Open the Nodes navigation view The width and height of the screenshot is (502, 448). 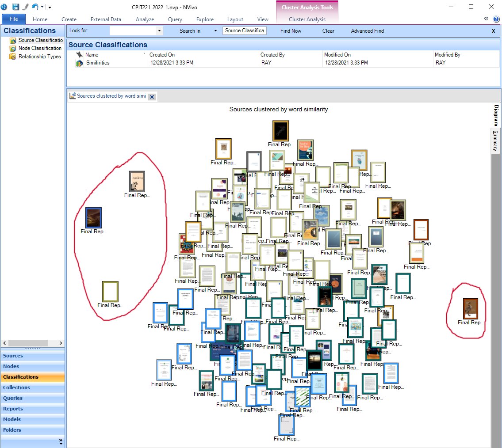point(33,366)
